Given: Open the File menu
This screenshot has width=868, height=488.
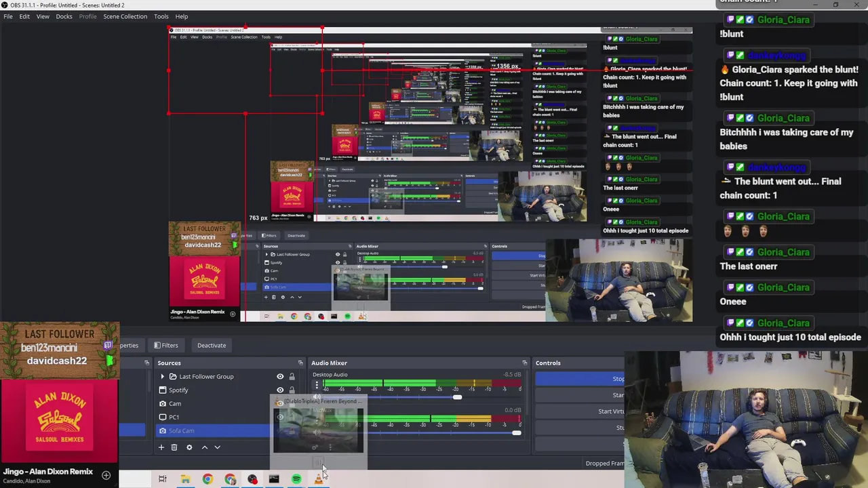Looking at the screenshot, I should (x=8, y=16).
